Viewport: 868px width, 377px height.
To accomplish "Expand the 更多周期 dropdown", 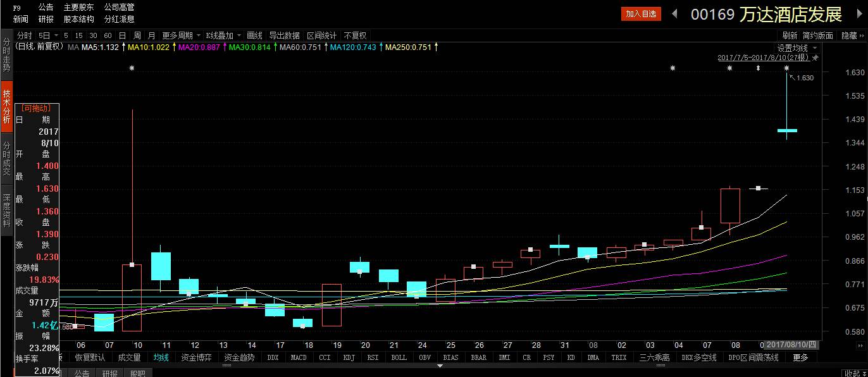I will (198, 35).
